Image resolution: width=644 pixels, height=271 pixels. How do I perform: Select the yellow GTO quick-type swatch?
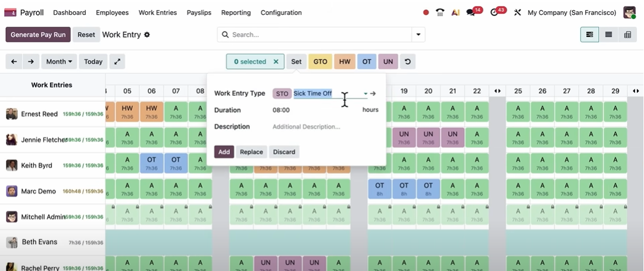[320, 61]
